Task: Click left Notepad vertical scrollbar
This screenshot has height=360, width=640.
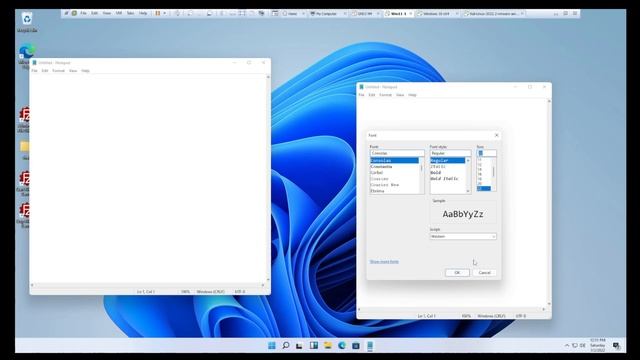Action: pyautogui.click(x=268, y=178)
